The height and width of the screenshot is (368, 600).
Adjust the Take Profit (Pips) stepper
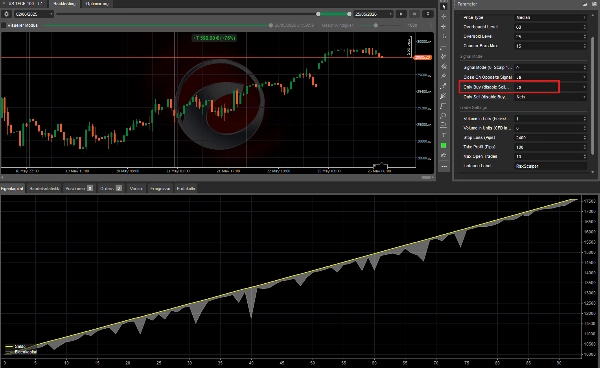[584, 147]
